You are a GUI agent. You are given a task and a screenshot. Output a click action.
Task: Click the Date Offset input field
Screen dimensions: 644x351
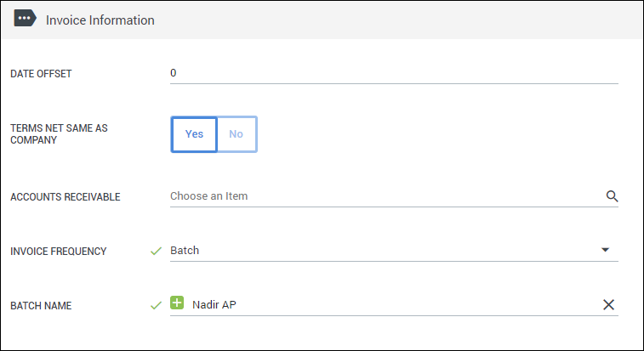pos(394,73)
